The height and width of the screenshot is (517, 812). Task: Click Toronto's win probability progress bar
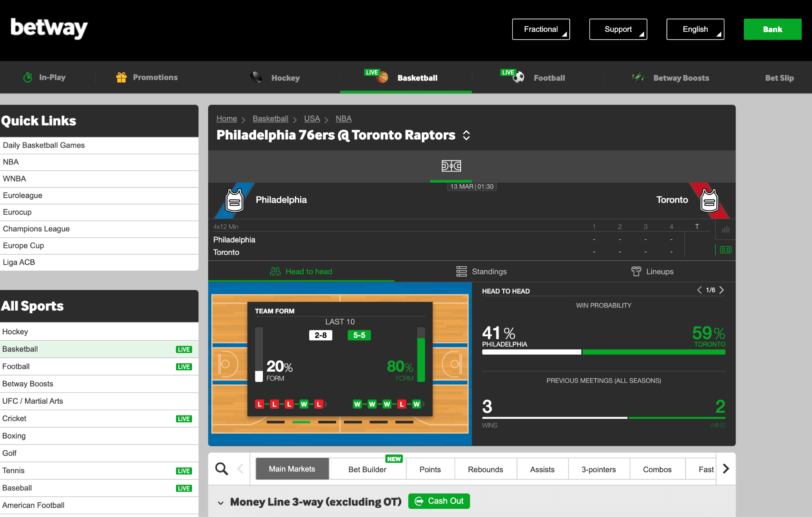pos(654,351)
